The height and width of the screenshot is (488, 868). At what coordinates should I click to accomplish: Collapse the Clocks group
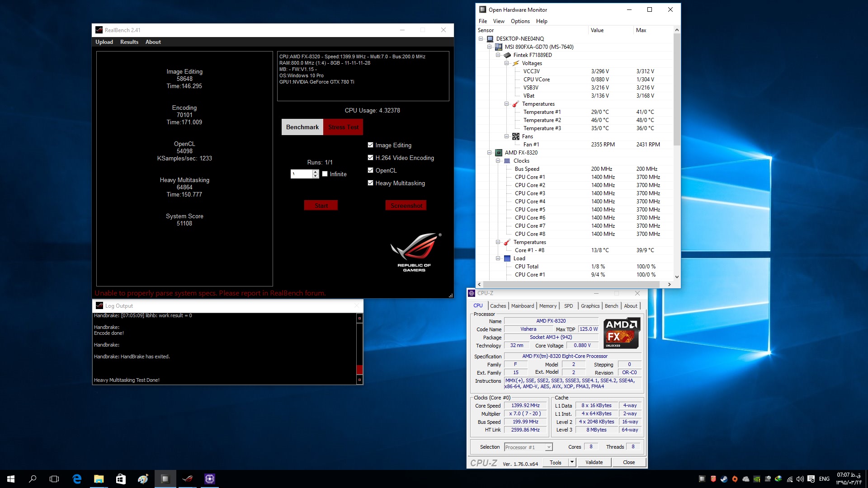point(498,161)
